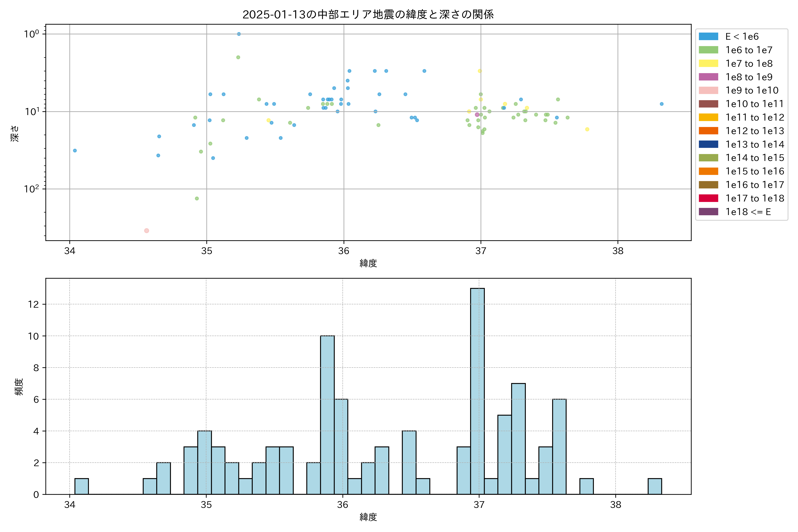This screenshot has width=798, height=532.
Task: Click the navy 1e13 to 1e14 legend swatch
Action: point(708,144)
